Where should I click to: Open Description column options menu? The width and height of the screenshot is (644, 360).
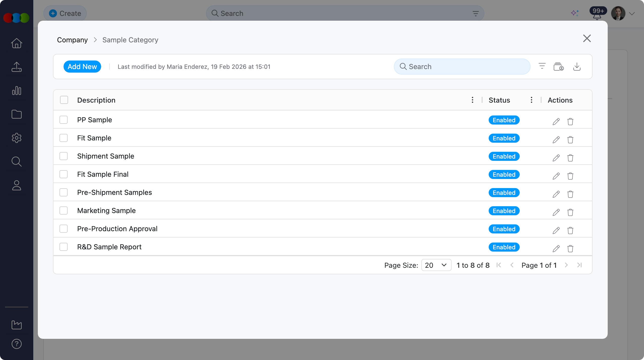coord(472,100)
